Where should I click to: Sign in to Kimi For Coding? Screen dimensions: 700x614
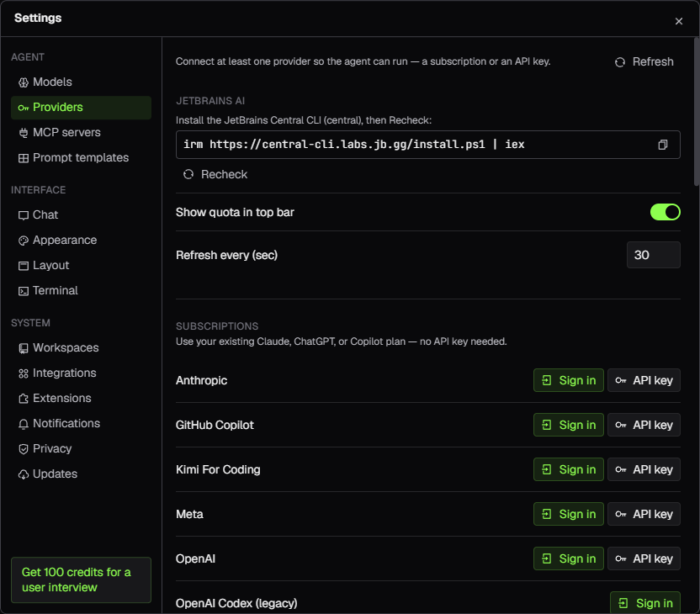pyautogui.click(x=568, y=469)
